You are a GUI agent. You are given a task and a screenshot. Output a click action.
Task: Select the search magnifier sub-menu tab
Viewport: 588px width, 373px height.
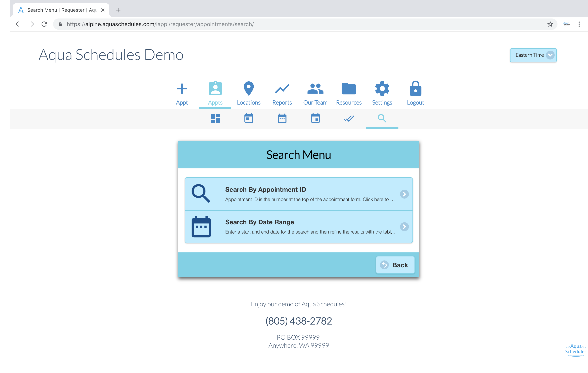(382, 118)
